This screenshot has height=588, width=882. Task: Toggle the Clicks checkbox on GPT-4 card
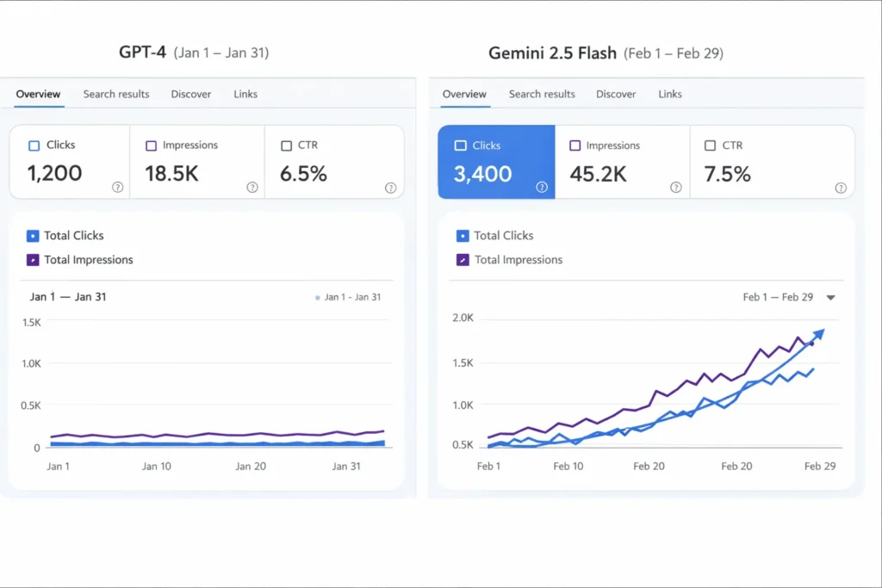(x=34, y=145)
